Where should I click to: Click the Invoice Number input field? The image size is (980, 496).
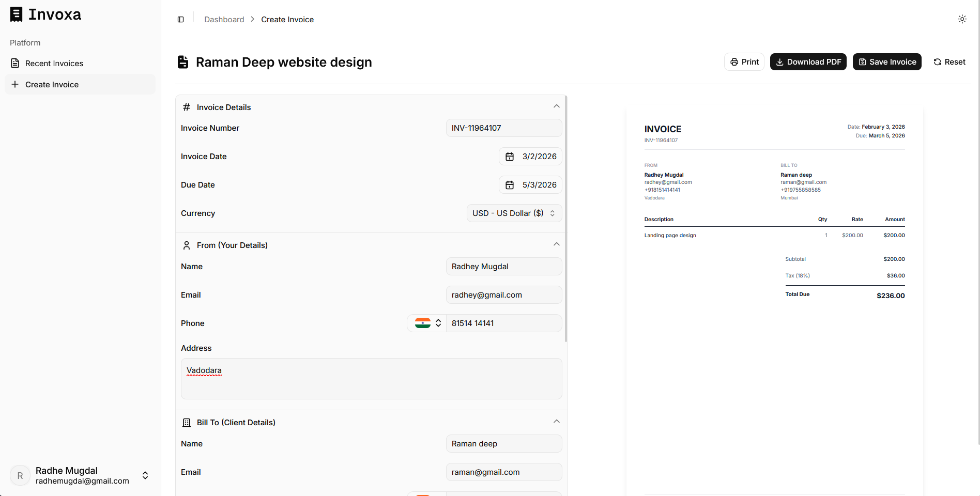click(503, 128)
